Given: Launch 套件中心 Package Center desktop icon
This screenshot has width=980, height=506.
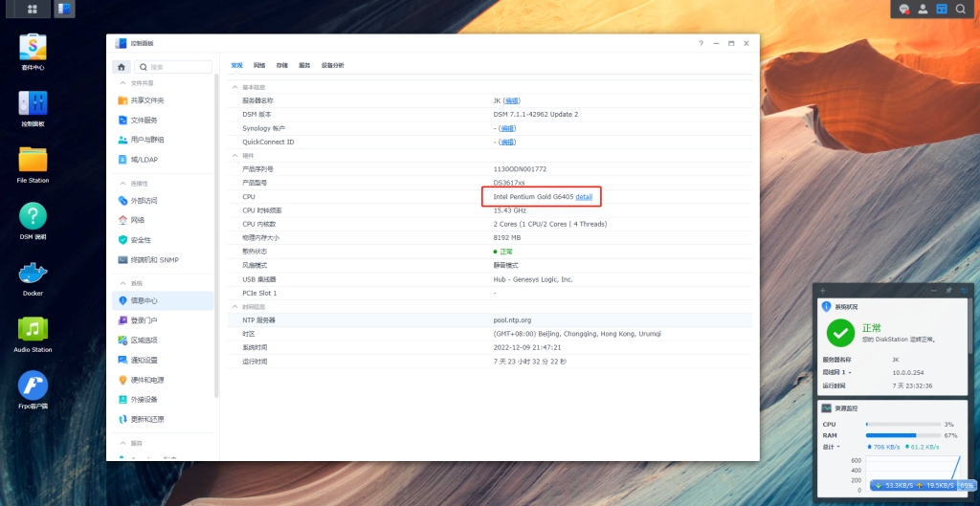Looking at the screenshot, I should pyautogui.click(x=33, y=52).
